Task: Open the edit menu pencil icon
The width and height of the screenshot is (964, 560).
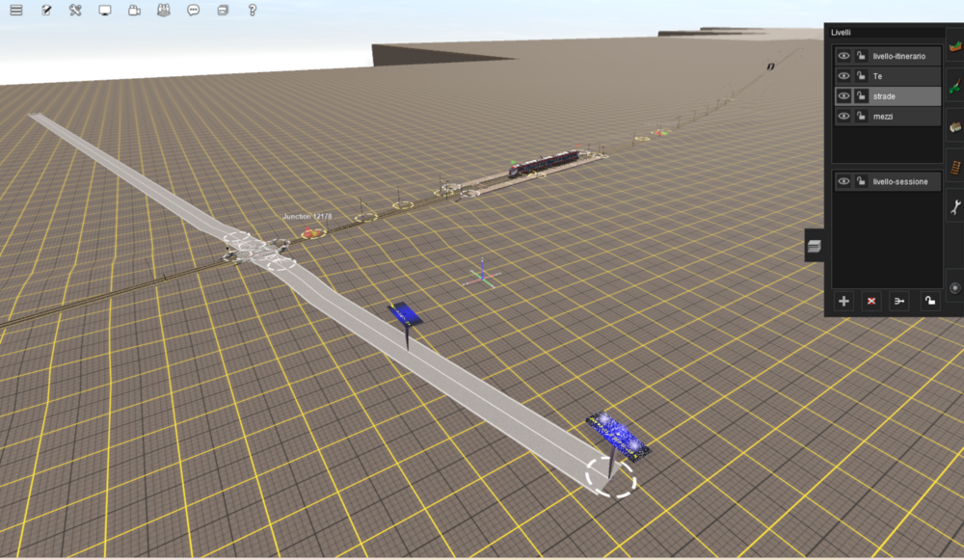Action: pos(46,11)
